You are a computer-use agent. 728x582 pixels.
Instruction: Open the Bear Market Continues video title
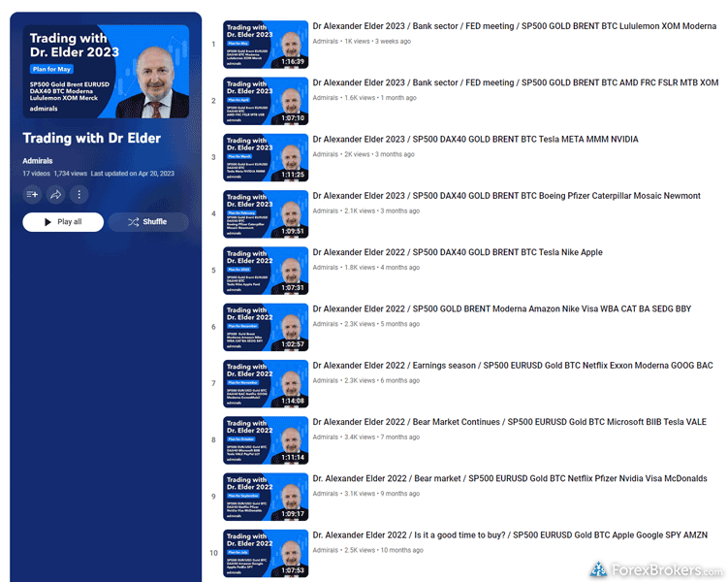(x=509, y=422)
